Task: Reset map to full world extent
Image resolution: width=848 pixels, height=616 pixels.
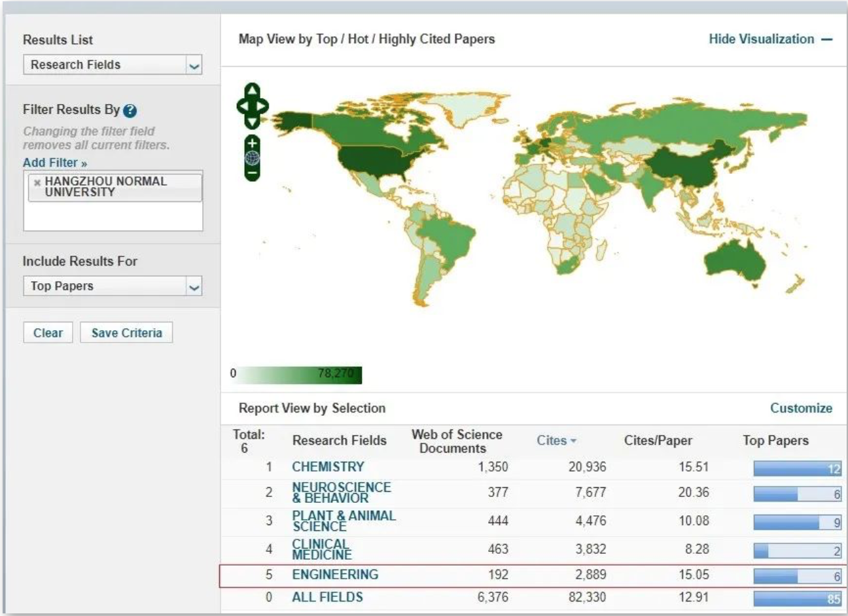Action: coord(253,158)
